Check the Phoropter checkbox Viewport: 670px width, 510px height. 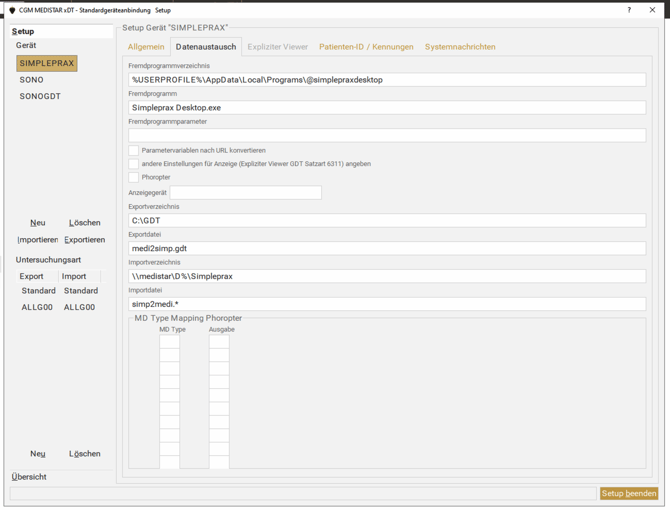(134, 177)
